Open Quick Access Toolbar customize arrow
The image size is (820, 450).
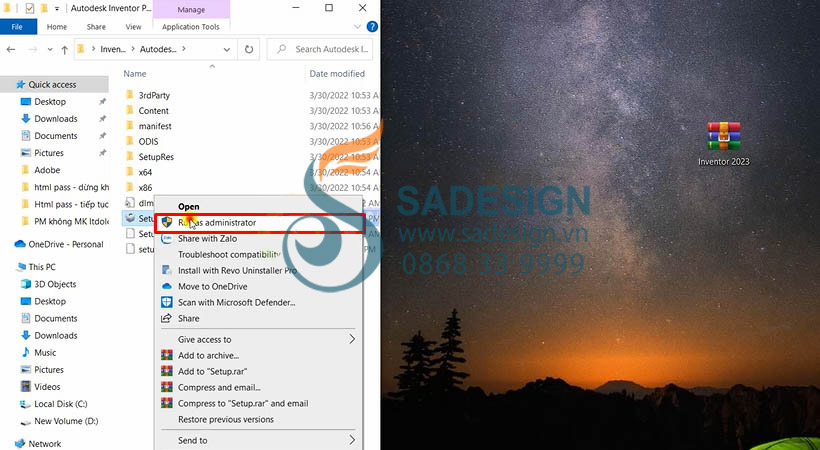57,8
